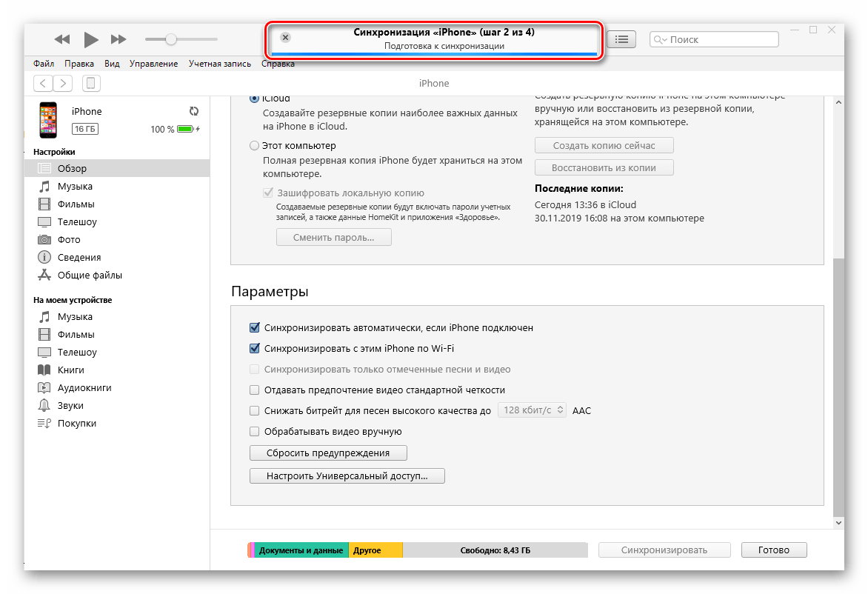Cancel sync with the X icon
868x594 pixels.
[x=285, y=37]
